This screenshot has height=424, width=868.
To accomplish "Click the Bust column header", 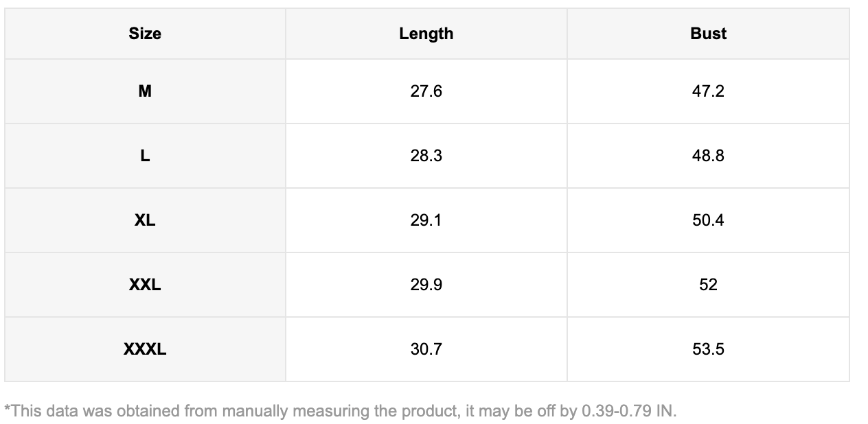I will (708, 34).
